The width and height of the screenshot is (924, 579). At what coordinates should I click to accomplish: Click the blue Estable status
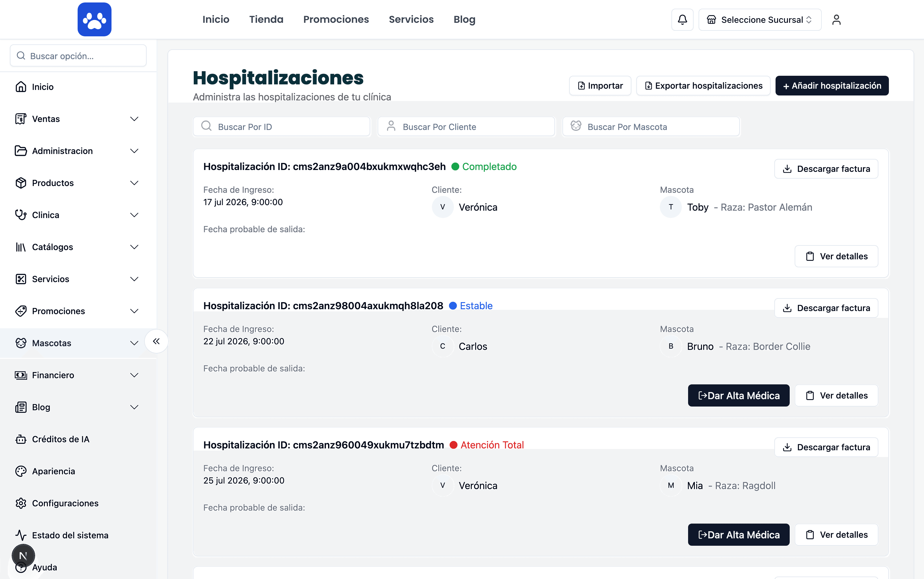(x=471, y=306)
